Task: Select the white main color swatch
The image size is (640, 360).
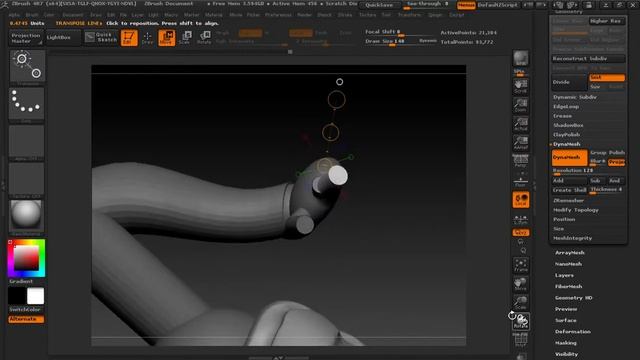Action: [36, 296]
